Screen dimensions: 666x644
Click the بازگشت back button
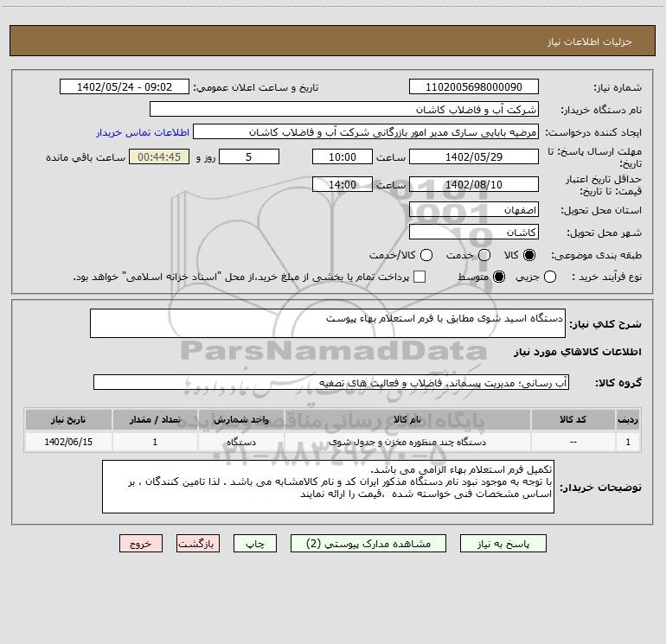click(198, 544)
